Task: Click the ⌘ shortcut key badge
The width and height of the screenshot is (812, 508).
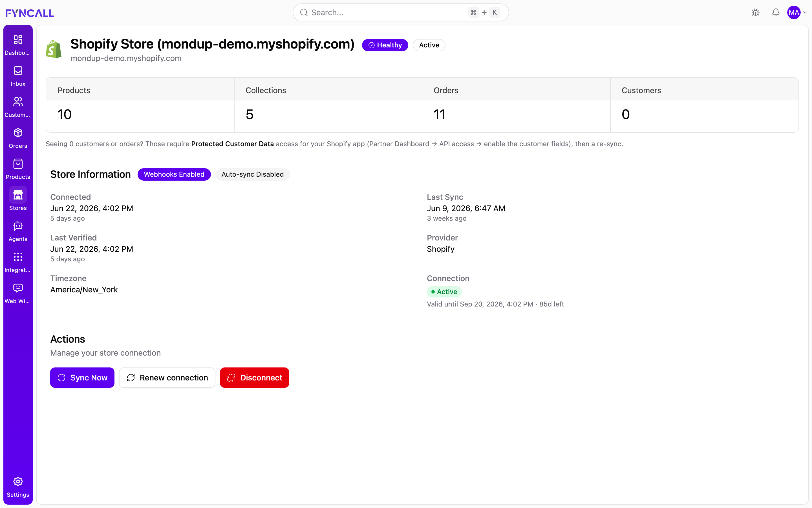Action: 473,12
